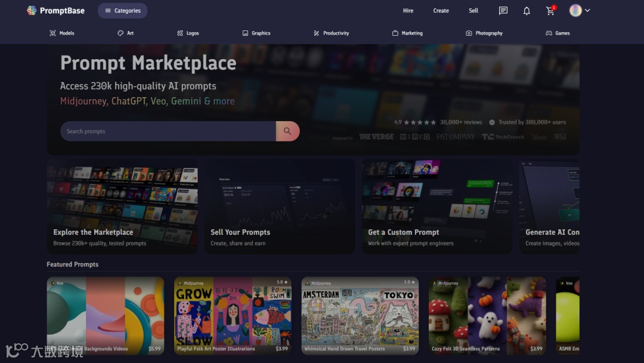Open the shopping cart

click(x=550, y=11)
